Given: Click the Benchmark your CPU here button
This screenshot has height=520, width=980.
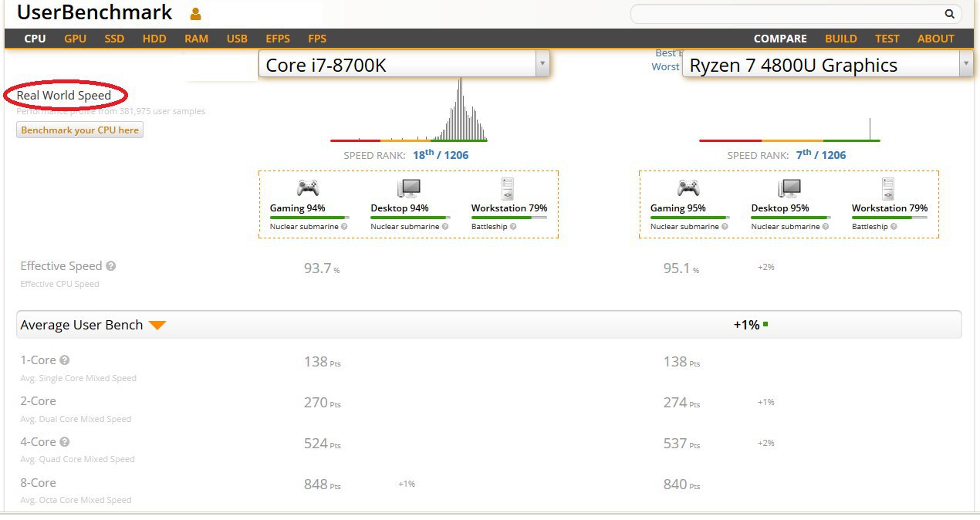Looking at the screenshot, I should click(80, 130).
